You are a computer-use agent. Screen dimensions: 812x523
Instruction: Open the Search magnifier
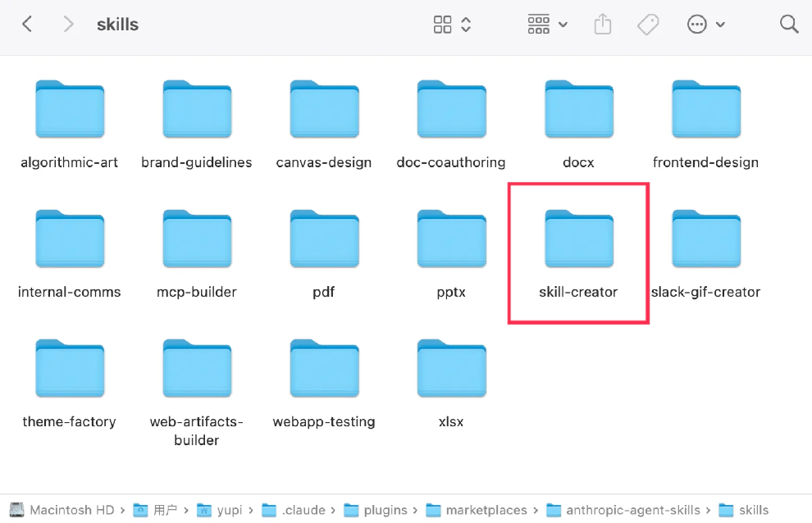click(789, 24)
